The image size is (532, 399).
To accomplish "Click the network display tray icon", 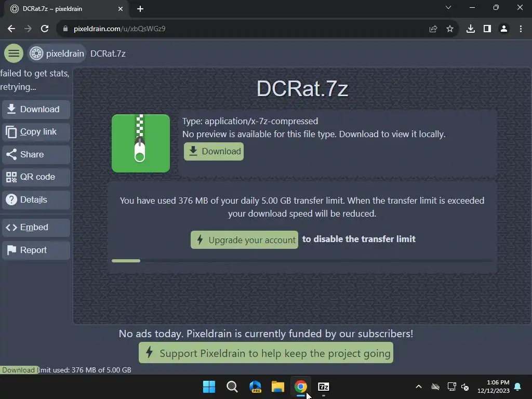I will click(451, 387).
